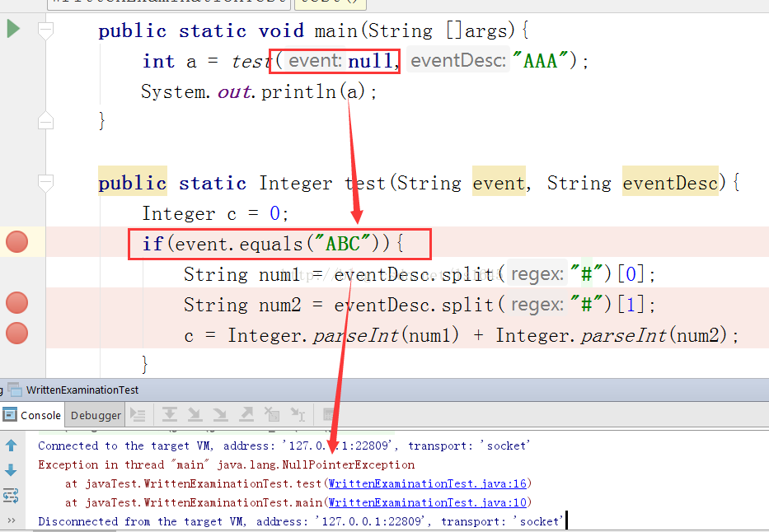Click the Step Over icon

point(170,414)
